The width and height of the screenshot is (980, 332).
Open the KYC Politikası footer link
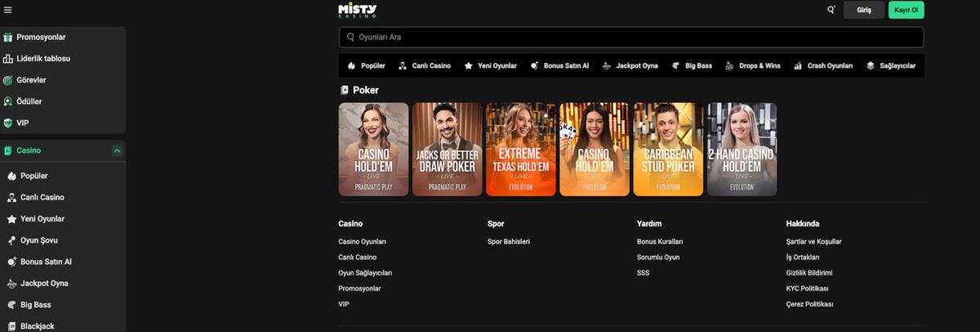click(807, 289)
